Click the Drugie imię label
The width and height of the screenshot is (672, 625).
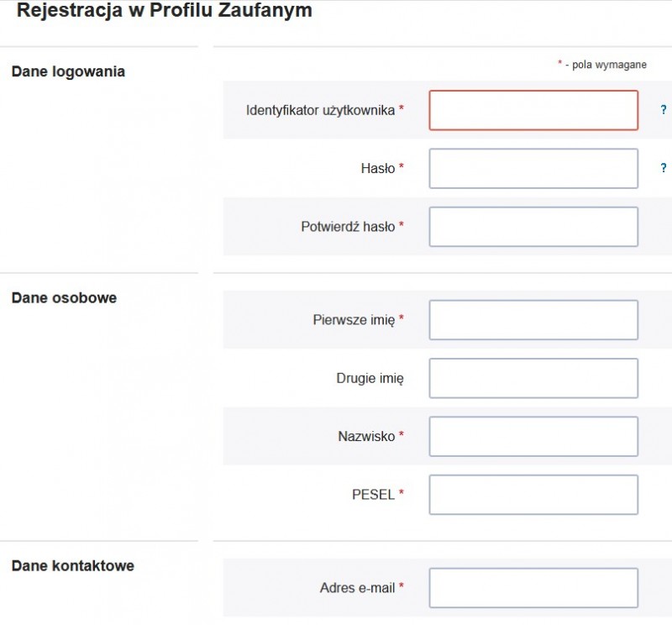tap(370, 379)
